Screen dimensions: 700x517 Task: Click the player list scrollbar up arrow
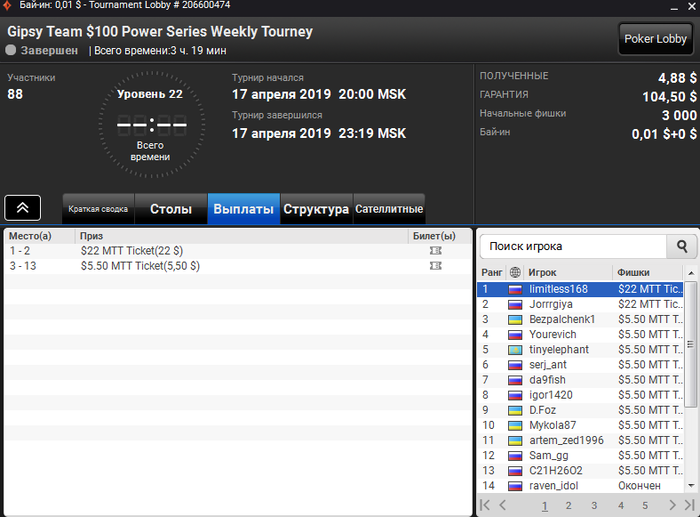[691, 273]
